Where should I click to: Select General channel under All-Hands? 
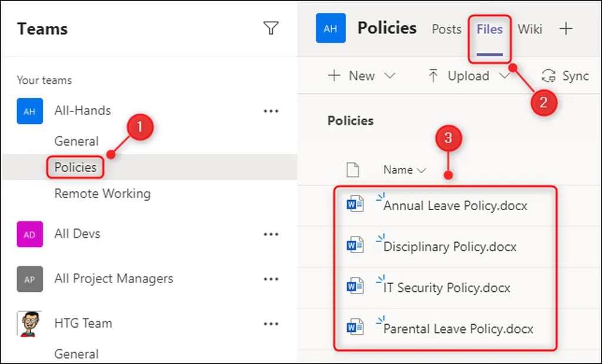pos(76,141)
